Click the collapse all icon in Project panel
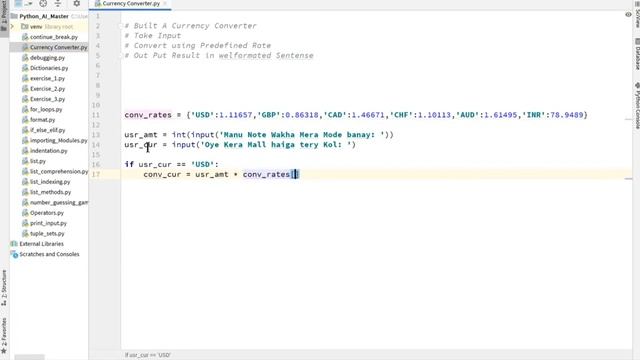This screenshot has width=640, height=360. click(x=58, y=3)
